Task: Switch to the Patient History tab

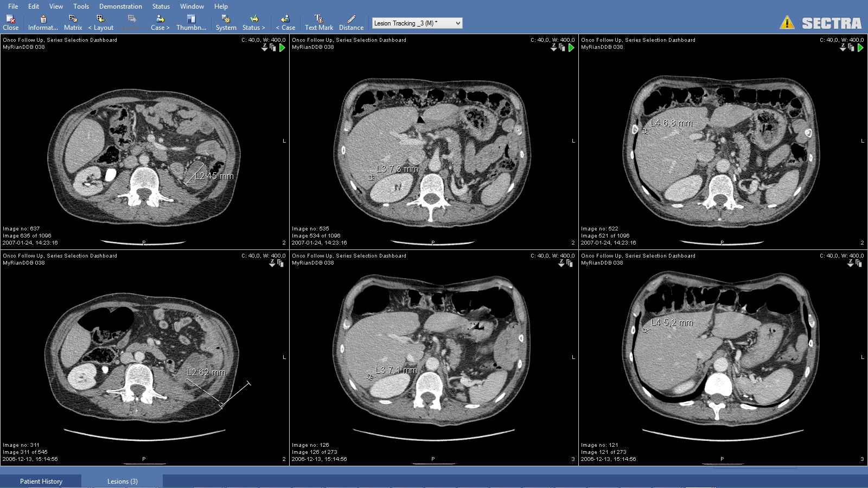Action: click(41, 481)
